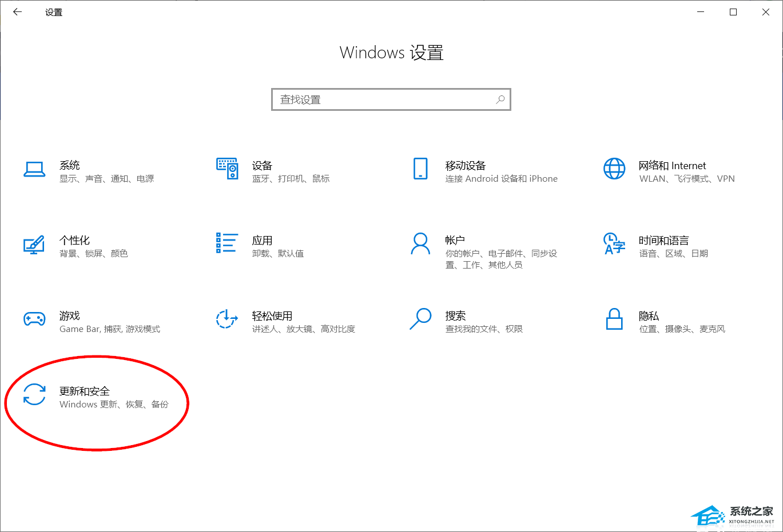Select the 网络和 Internet category title
The height and width of the screenshot is (532, 783).
pyautogui.click(x=673, y=165)
